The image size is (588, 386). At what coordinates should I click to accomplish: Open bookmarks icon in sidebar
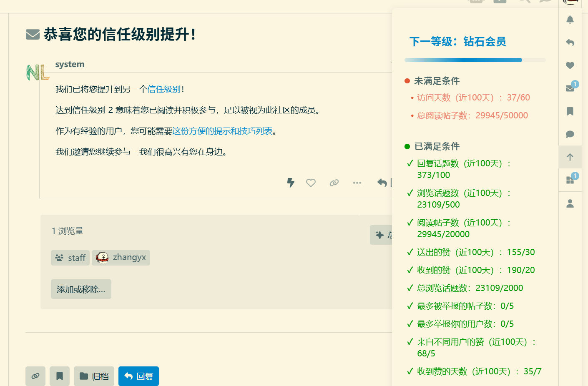coord(570,111)
